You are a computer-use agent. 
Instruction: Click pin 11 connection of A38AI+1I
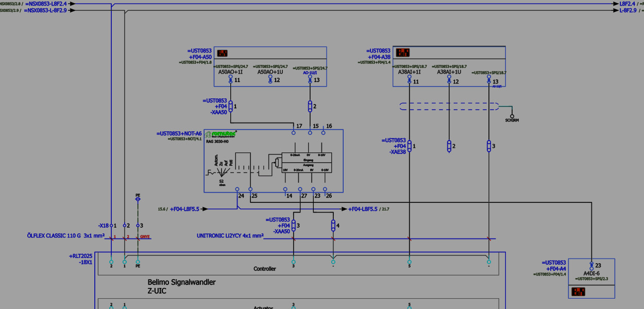coord(409,79)
